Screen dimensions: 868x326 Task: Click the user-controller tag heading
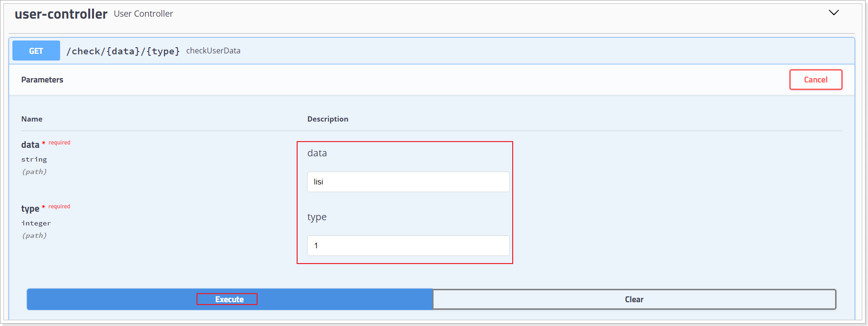pos(61,14)
